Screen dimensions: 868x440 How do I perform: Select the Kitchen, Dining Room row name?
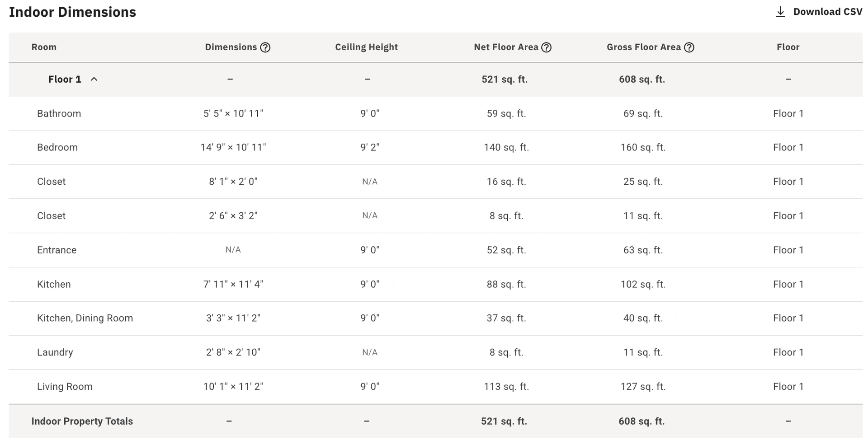coord(85,318)
